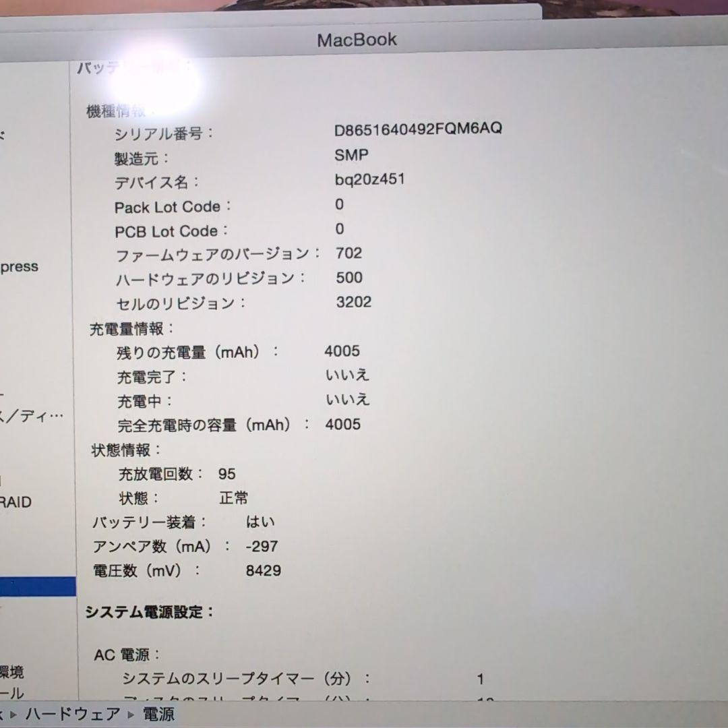This screenshot has width=728, height=728.
Task: Select the cycle count value 95
Action: coord(227,474)
